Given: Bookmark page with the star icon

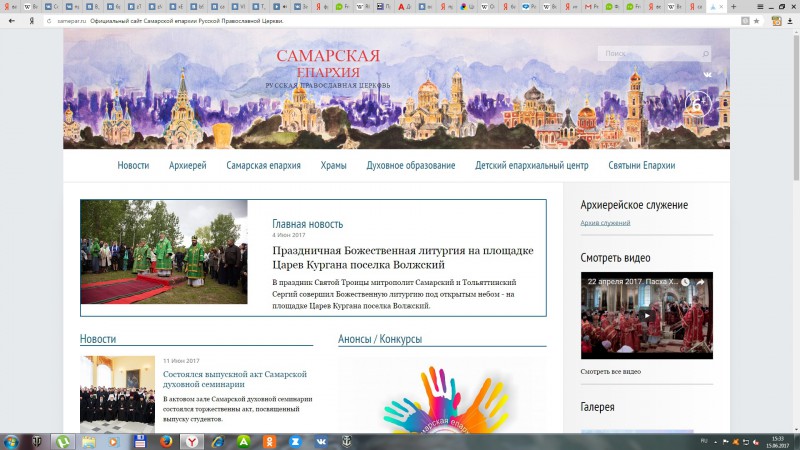Looking at the screenshot, I should tap(757, 21).
